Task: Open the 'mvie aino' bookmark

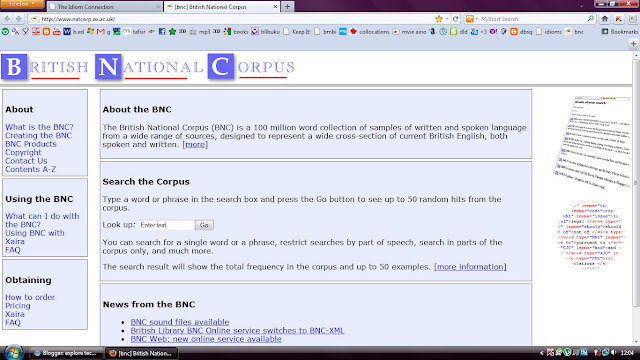Action: click(409, 31)
